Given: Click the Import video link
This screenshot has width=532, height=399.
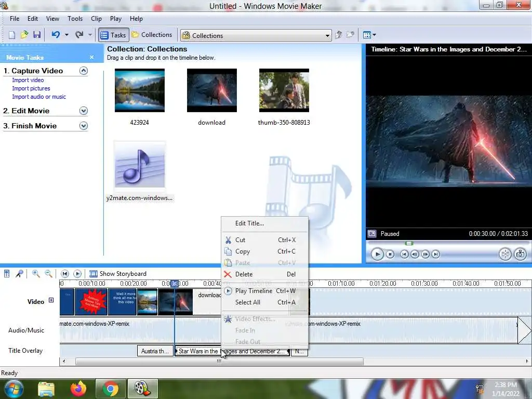Looking at the screenshot, I should 28,80.
